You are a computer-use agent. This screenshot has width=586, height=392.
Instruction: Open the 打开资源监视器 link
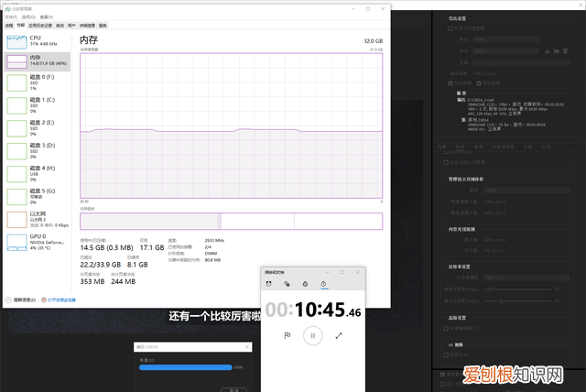click(x=61, y=299)
